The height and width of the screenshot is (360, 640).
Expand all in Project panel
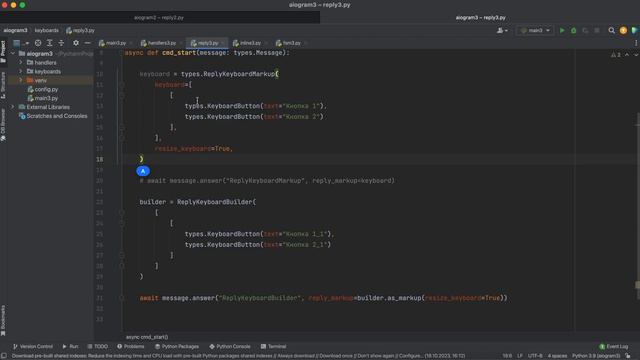(49, 43)
